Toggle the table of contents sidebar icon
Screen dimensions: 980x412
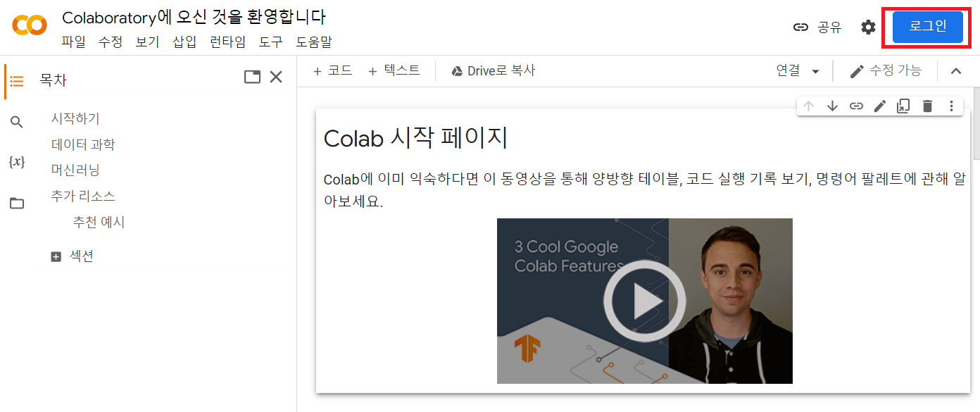17,81
